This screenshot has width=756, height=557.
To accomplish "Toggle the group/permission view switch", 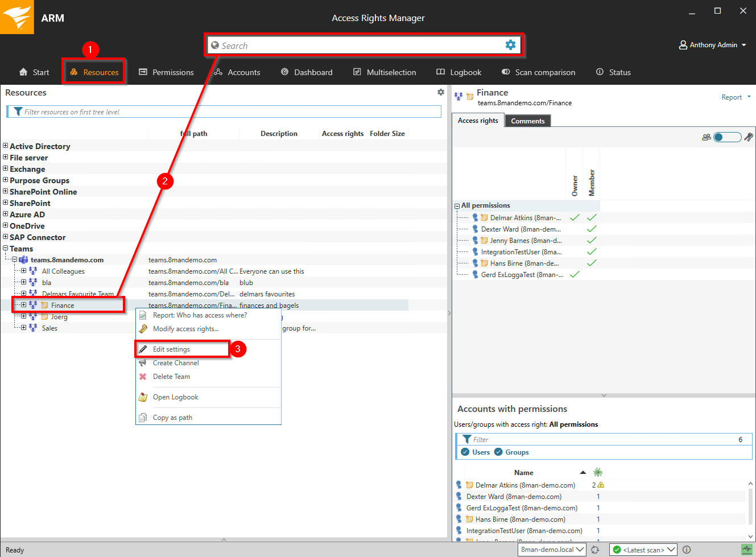I will click(x=727, y=137).
